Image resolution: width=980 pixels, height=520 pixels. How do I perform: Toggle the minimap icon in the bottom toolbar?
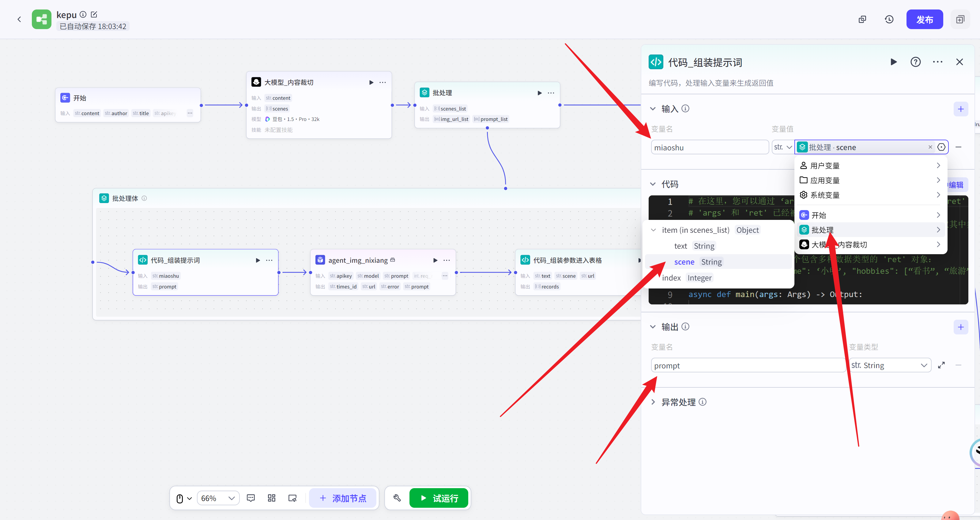coord(292,498)
